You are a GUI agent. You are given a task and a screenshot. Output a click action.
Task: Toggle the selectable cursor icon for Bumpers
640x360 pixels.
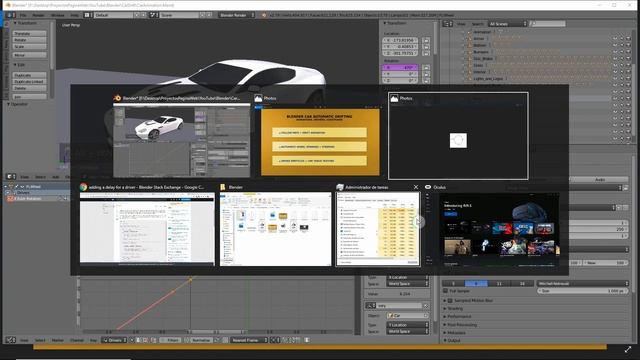pos(622,52)
